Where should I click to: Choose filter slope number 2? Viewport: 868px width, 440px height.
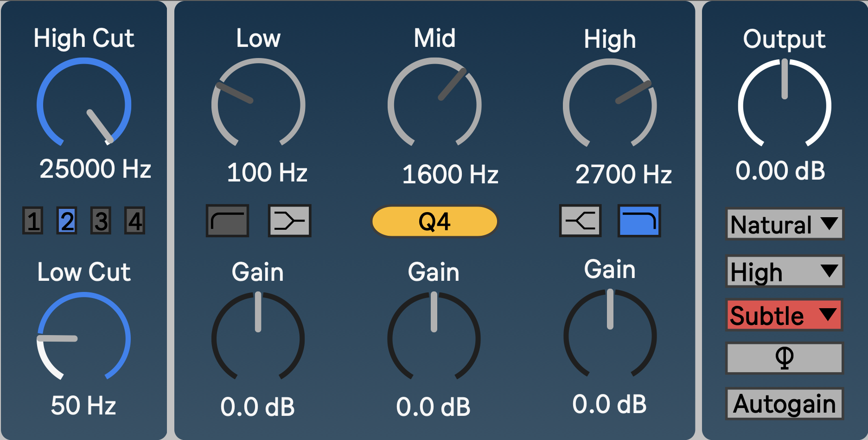[x=67, y=221]
